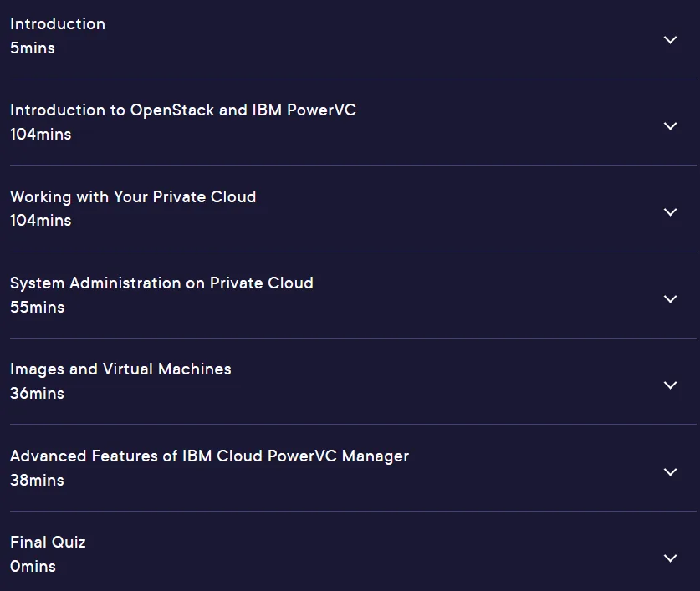Select the Introduction section title

click(x=58, y=24)
